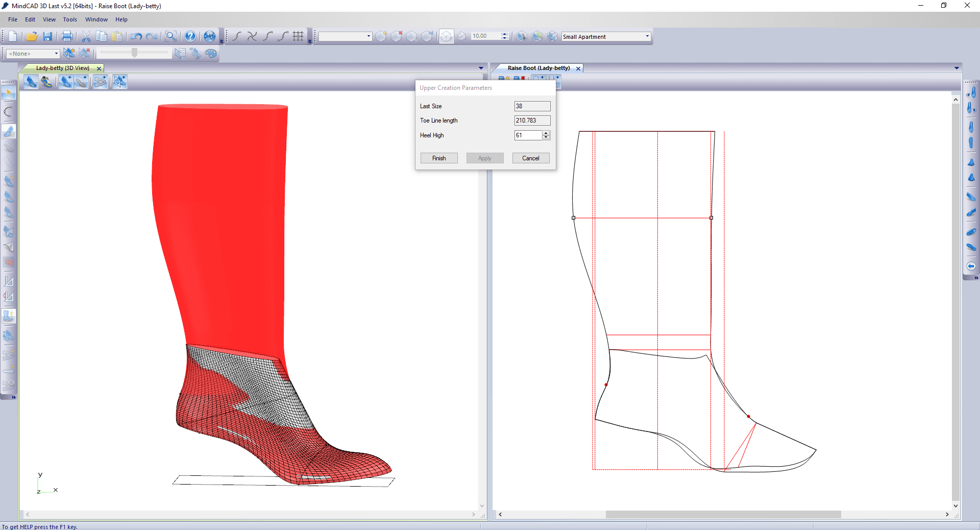Toggle wireframe cube view button

click(x=446, y=36)
